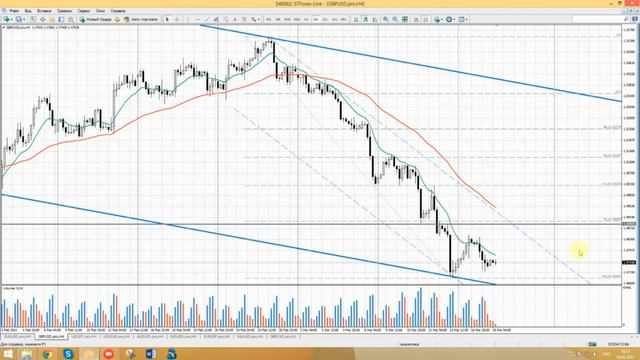640x360 pixels.
Task: Show the Data Window panel
Action: click(x=42, y=19)
